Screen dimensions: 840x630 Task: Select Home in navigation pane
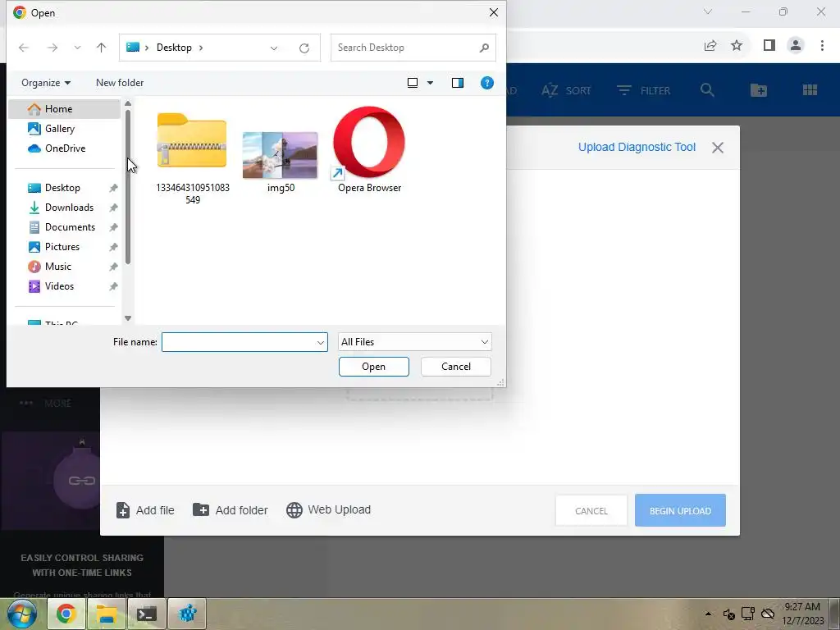pyautogui.click(x=64, y=109)
